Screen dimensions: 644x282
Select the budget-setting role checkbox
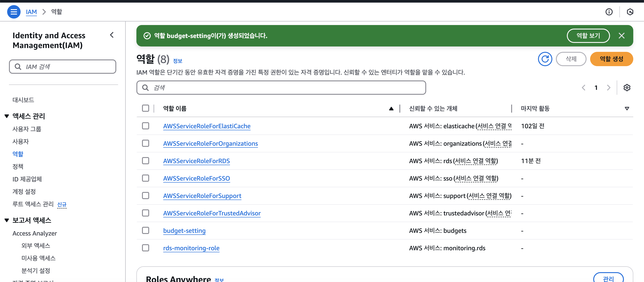146,230
